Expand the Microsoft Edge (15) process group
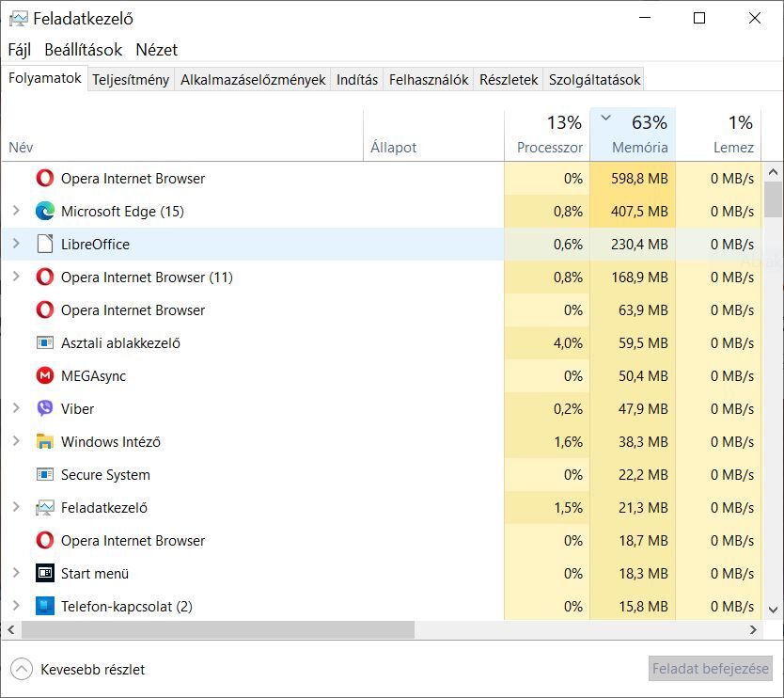This screenshot has width=784, height=698. coord(16,211)
